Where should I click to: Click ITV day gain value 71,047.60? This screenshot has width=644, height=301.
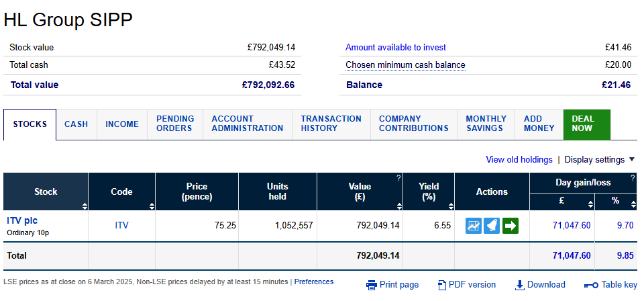click(572, 225)
